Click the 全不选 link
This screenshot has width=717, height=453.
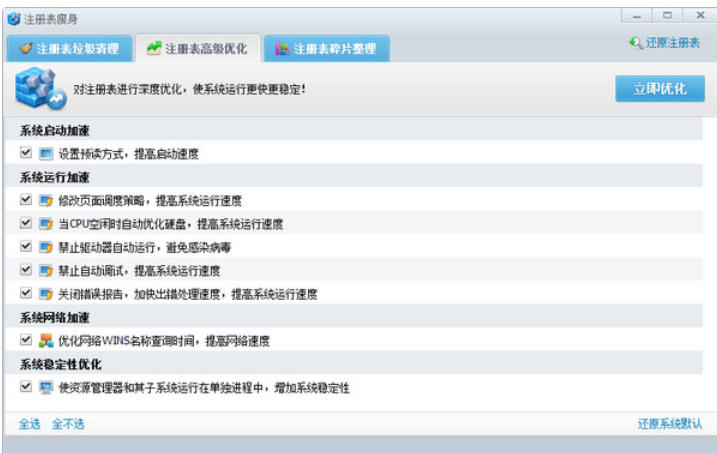click(x=69, y=424)
